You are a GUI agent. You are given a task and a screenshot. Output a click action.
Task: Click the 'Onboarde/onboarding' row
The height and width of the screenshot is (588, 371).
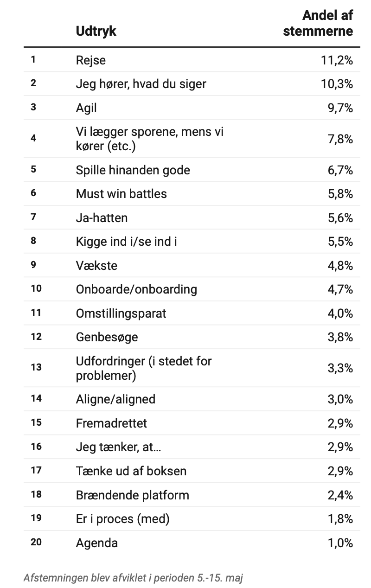point(136,289)
